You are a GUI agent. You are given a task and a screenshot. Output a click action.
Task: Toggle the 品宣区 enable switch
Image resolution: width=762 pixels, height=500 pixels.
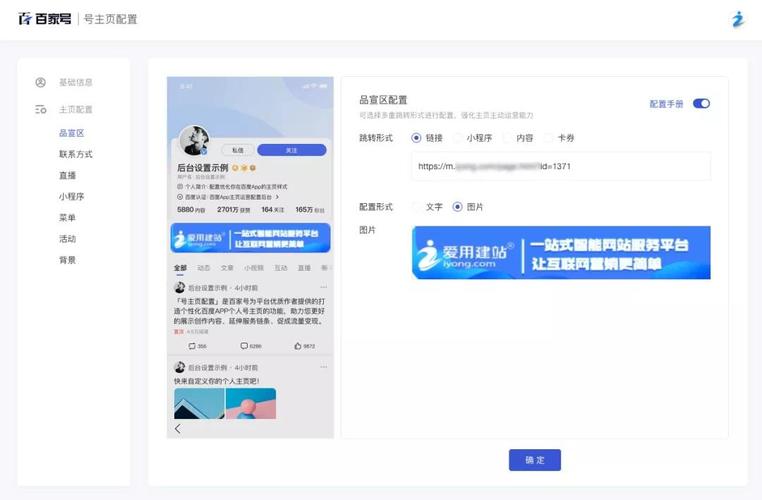click(x=701, y=103)
